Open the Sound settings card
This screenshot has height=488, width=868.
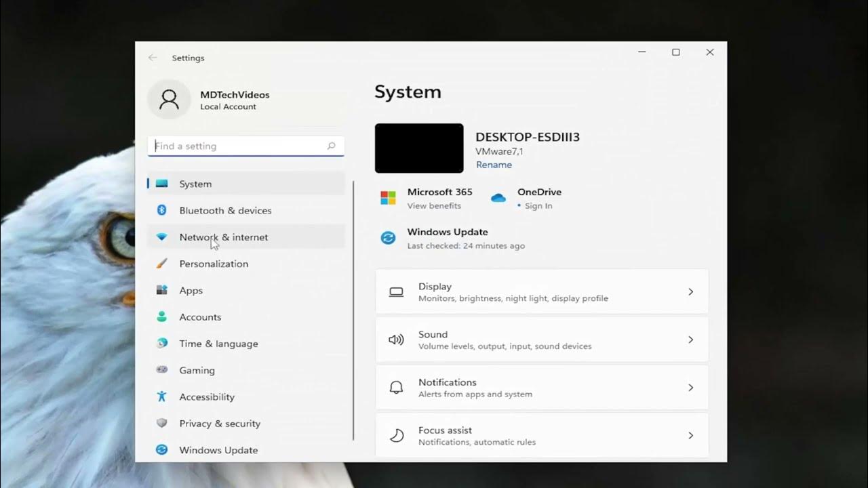pos(542,340)
